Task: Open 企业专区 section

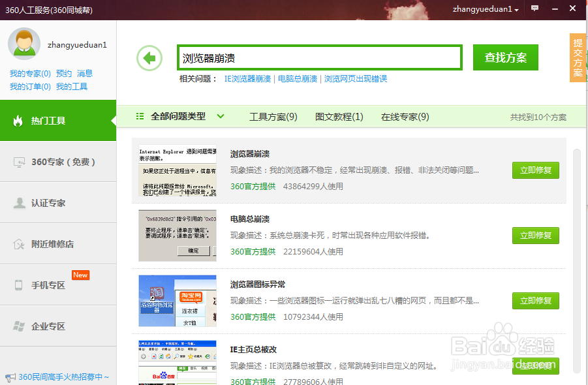Action: click(x=58, y=326)
